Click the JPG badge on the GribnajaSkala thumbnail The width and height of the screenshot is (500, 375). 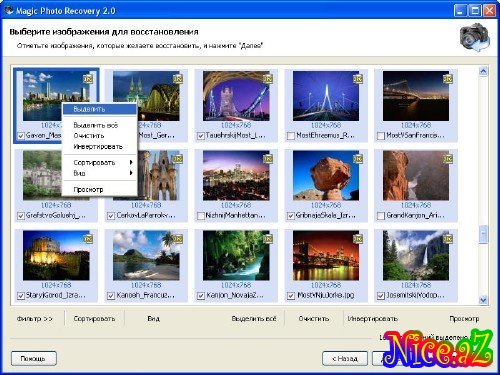click(358, 159)
